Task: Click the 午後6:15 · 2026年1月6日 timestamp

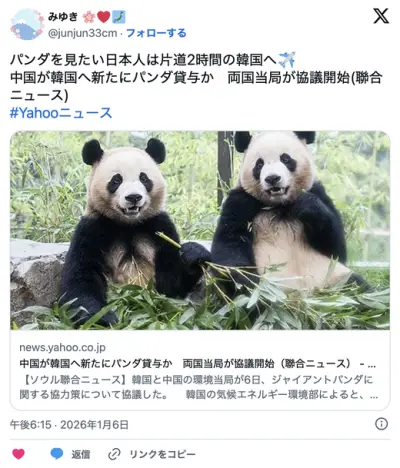Action: click(x=69, y=425)
